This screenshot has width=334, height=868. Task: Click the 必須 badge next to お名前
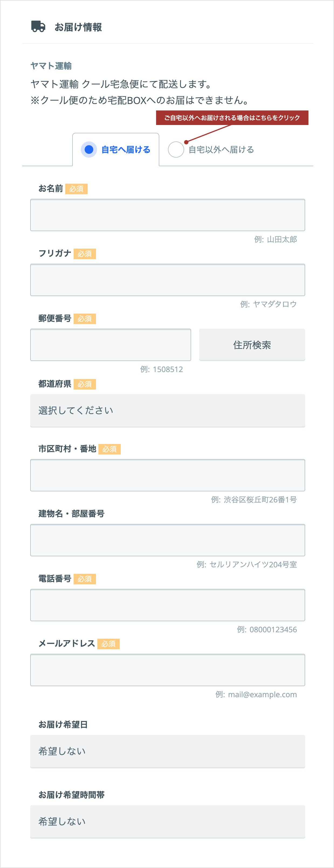[x=77, y=189]
